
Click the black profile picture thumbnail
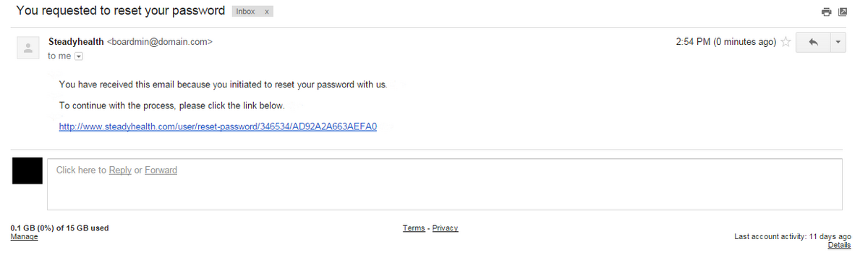coord(27,171)
